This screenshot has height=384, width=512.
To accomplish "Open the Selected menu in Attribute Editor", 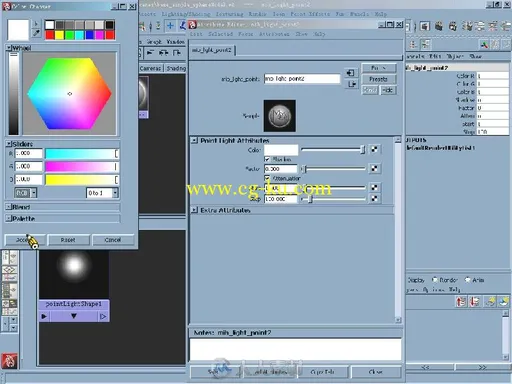I will point(220,34).
